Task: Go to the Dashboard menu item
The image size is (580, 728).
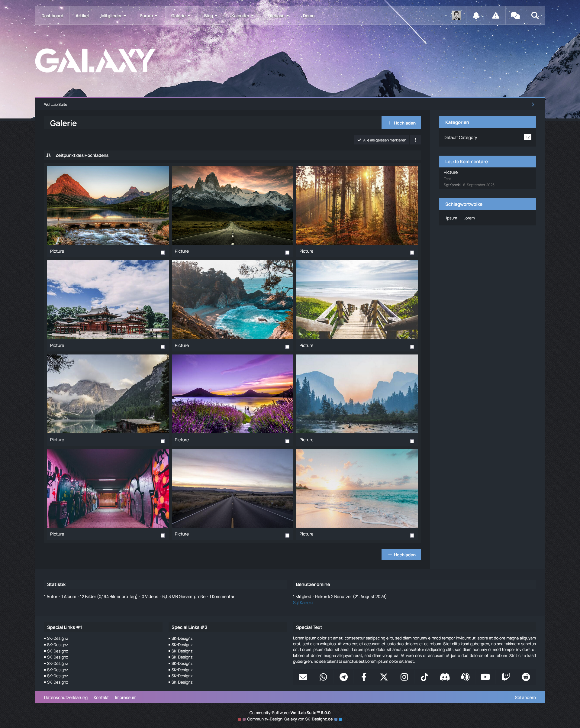Action: coord(52,16)
